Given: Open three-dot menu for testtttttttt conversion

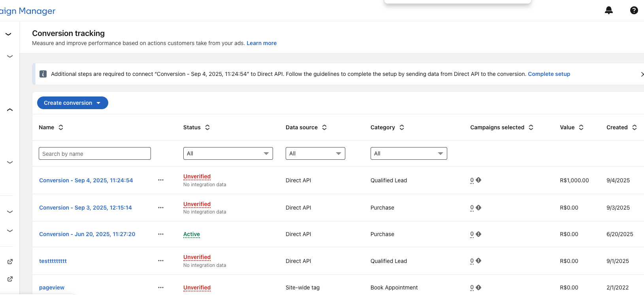Looking at the screenshot, I should point(161,261).
